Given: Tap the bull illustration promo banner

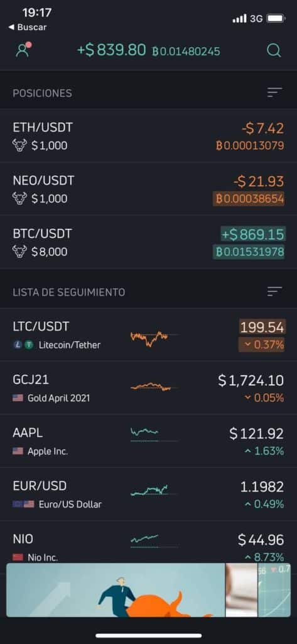Looking at the screenshot, I should (116, 590).
